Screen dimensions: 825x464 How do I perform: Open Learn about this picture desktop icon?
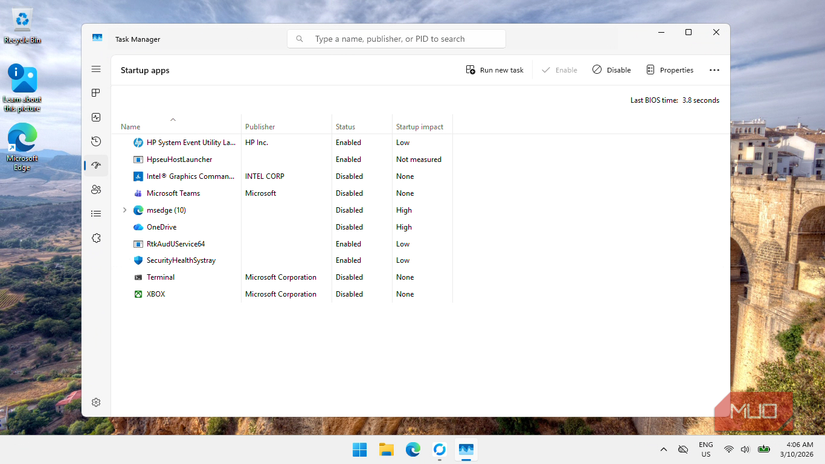[x=22, y=88]
